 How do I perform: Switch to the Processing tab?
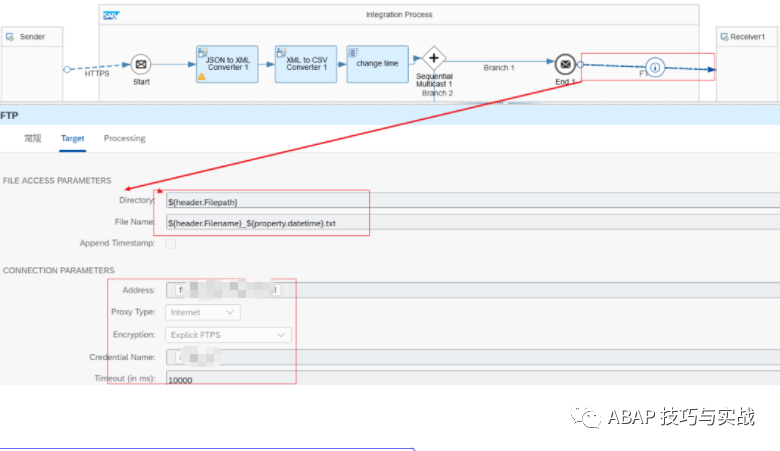pos(124,138)
